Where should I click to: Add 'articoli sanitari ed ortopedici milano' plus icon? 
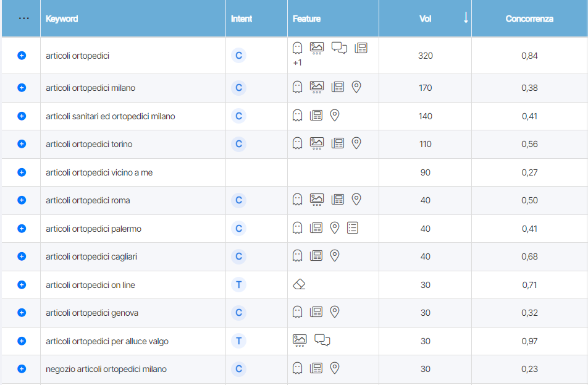point(22,116)
